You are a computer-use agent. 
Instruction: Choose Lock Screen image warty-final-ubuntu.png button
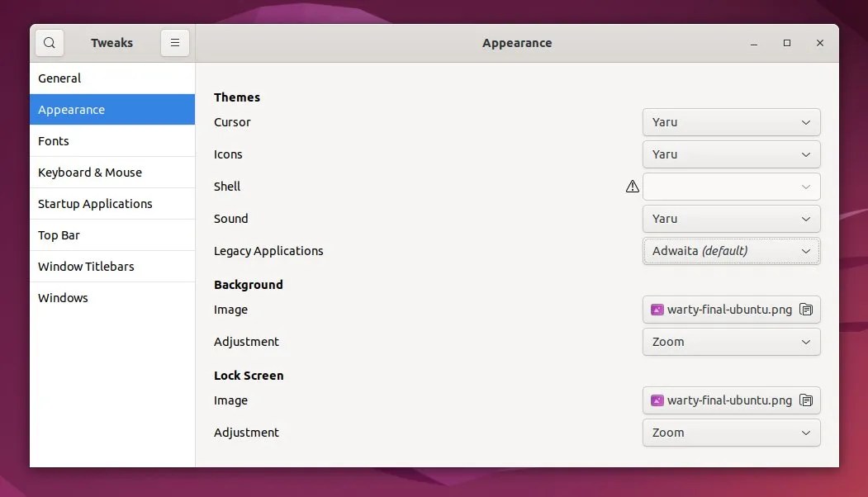pos(731,400)
